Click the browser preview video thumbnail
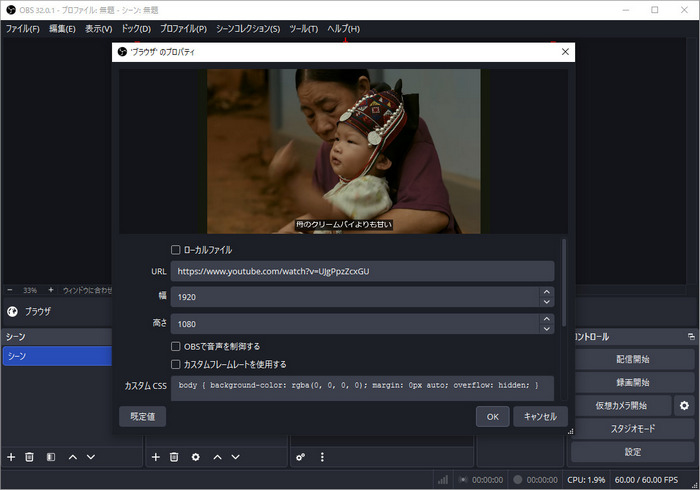The width and height of the screenshot is (700, 490). [x=344, y=151]
